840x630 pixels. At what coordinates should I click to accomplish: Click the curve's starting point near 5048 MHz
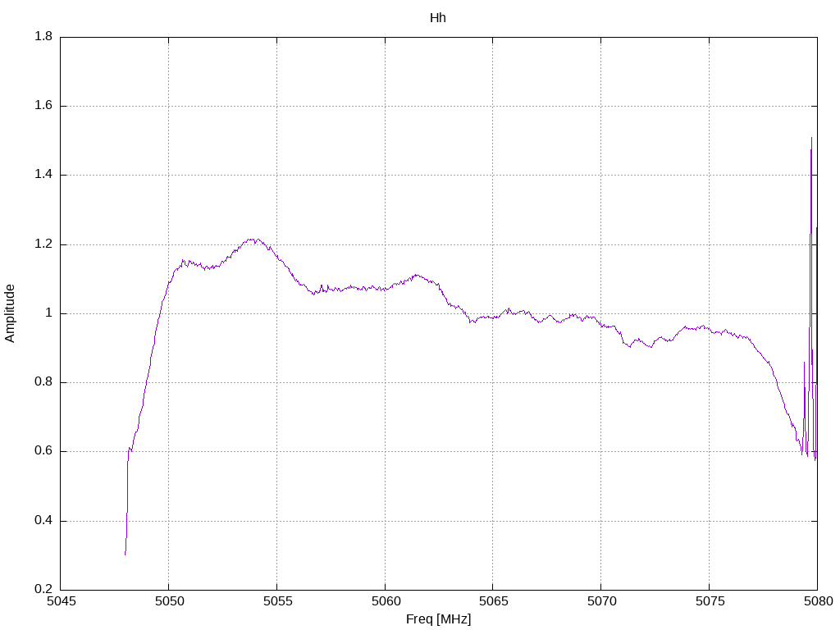[125, 554]
